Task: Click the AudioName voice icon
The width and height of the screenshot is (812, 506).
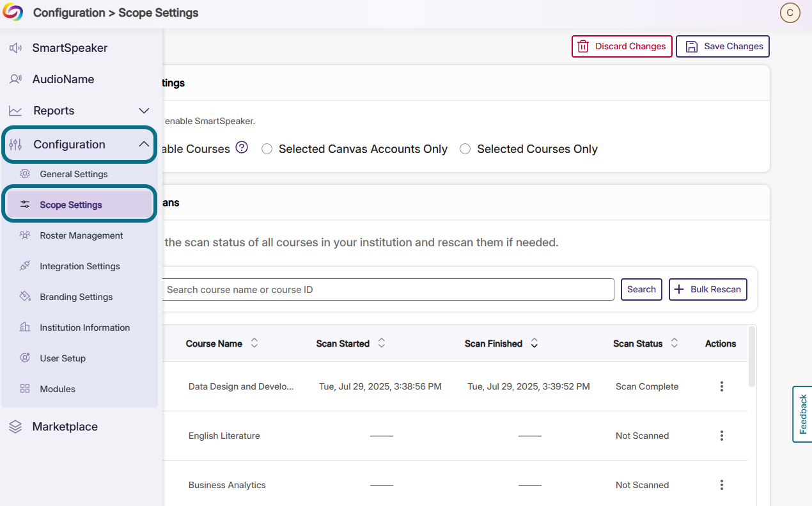Action: tap(16, 79)
